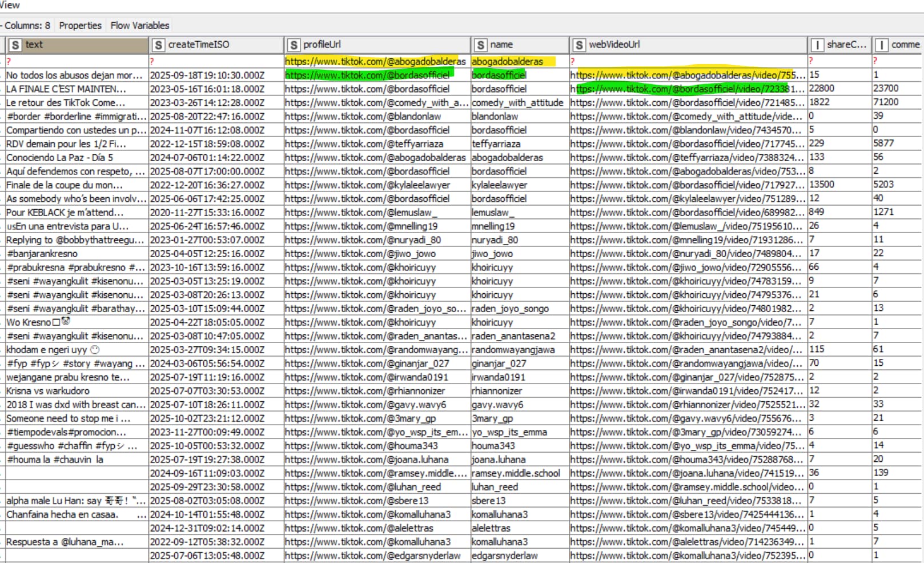Select the green-highlighted bordasofficiel name cell
924x563 pixels.
pyautogui.click(x=499, y=75)
